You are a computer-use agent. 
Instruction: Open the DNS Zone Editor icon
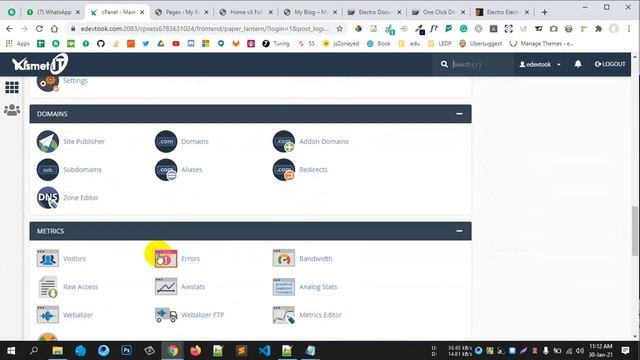(48, 198)
